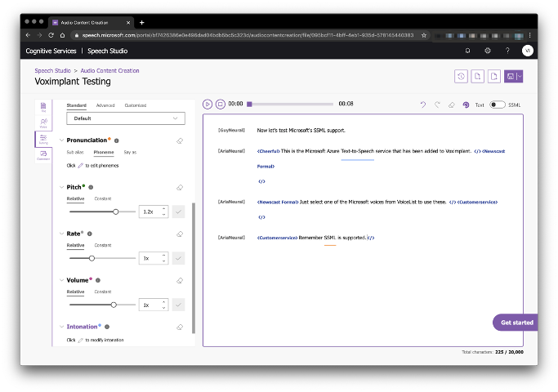Open the Default style dropdown
558x392 pixels.
(x=126, y=118)
